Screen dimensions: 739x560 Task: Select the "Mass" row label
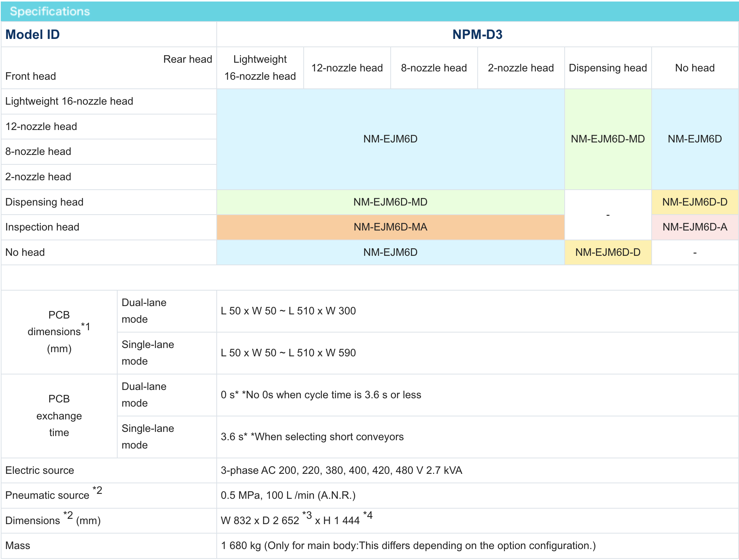point(18,545)
